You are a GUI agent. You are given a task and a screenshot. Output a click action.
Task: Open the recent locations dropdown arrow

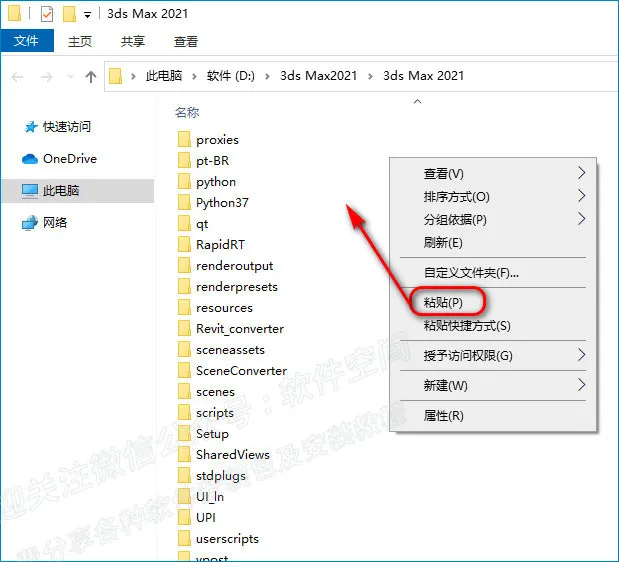click(x=70, y=76)
